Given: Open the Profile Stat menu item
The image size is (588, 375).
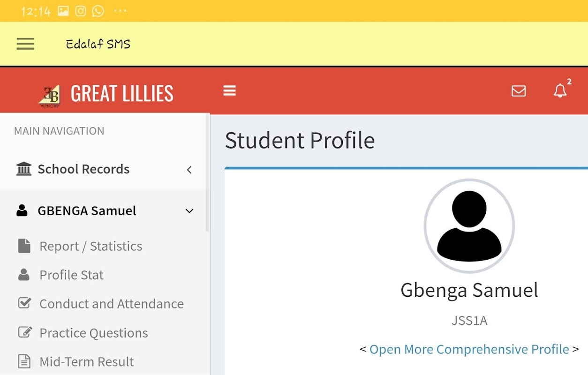Looking at the screenshot, I should click(71, 275).
